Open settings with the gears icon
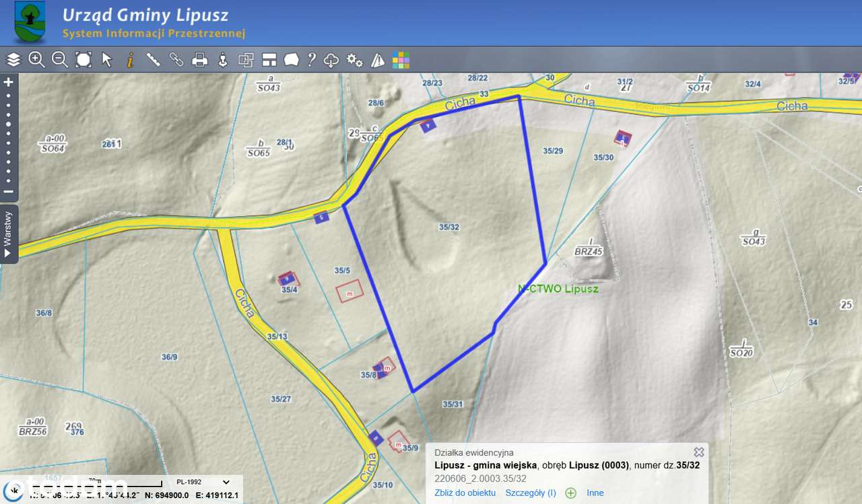This screenshot has width=862, height=504. tap(355, 60)
